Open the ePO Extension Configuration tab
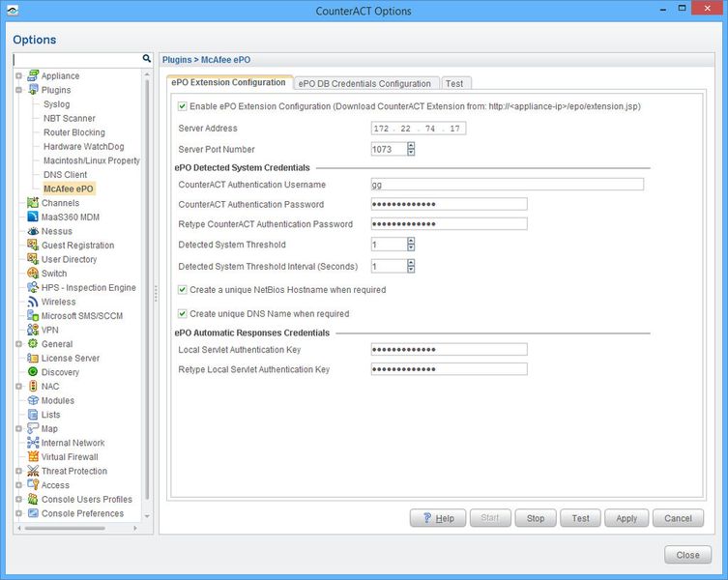Viewport: 728px width, 580px height. [x=229, y=82]
